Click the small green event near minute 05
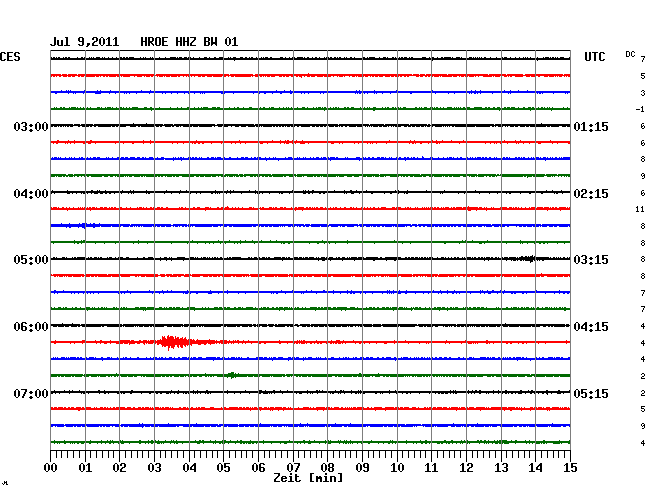 tap(232, 375)
